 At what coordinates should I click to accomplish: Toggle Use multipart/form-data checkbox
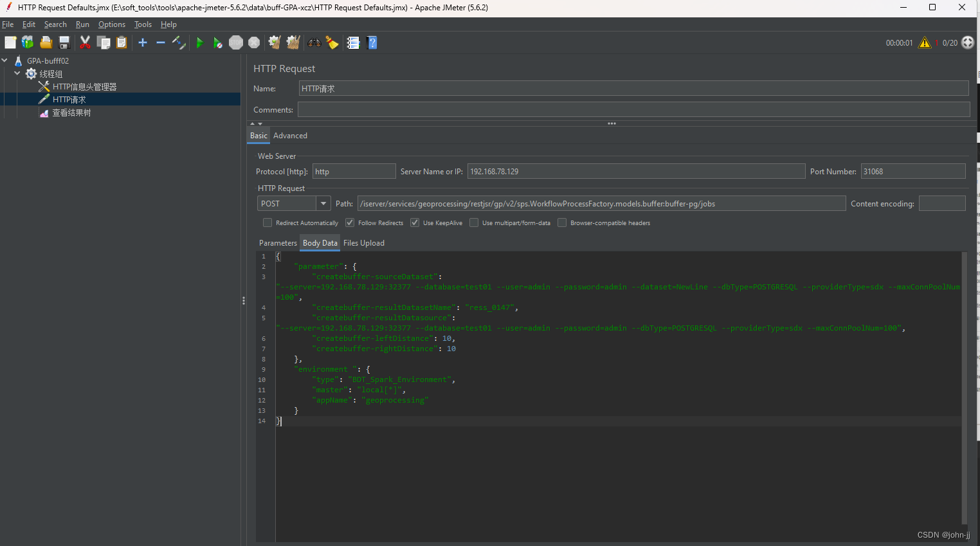tap(474, 223)
